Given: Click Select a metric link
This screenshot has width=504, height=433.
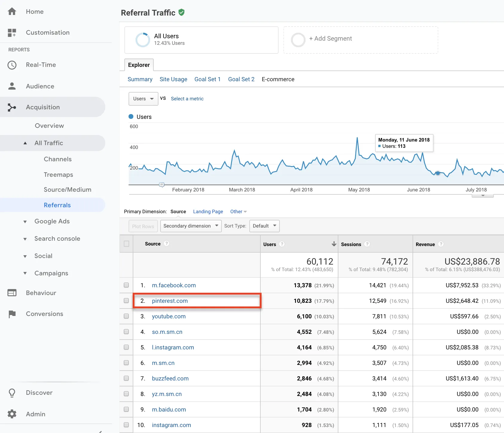Looking at the screenshot, I should [187, 99].
